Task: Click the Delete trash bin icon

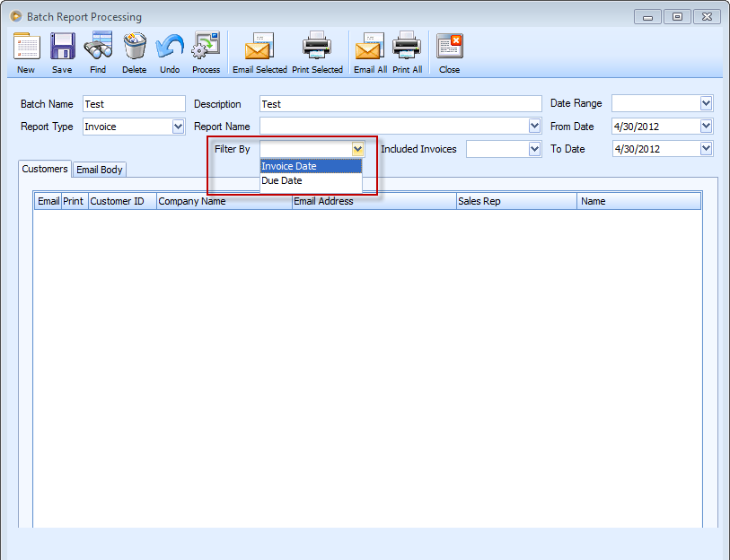Action: pos(134,47)
